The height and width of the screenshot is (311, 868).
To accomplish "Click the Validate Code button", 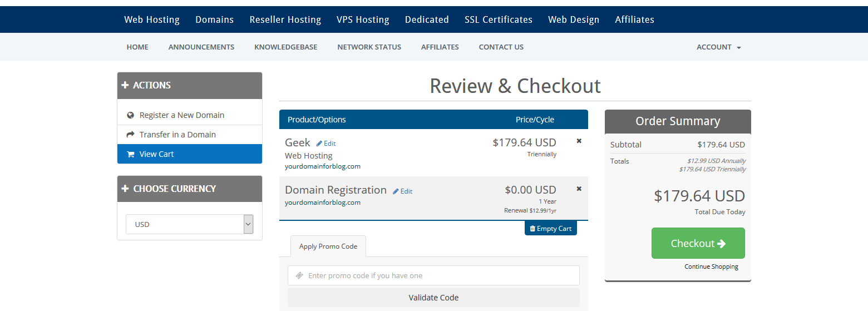I will [433, 298].
